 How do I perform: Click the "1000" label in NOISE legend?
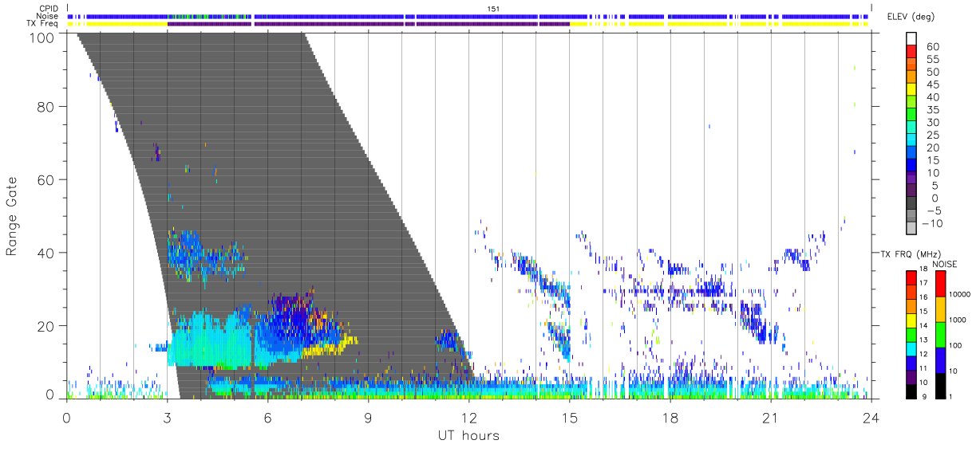tap(957, 320)
